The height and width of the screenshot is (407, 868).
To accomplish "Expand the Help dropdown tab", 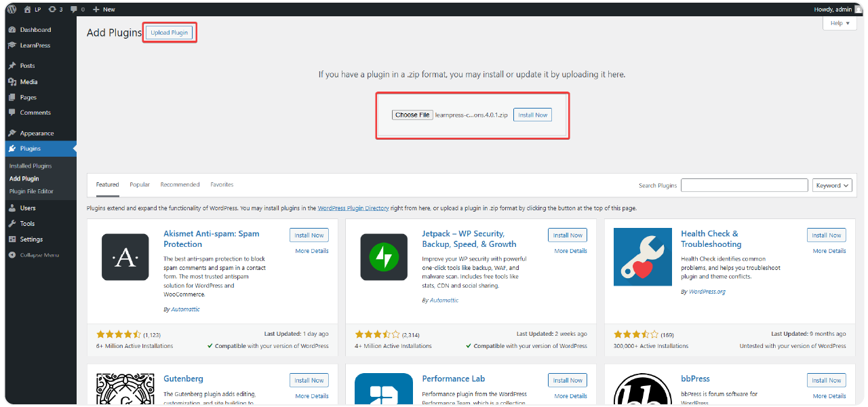I will coord(840,23).
